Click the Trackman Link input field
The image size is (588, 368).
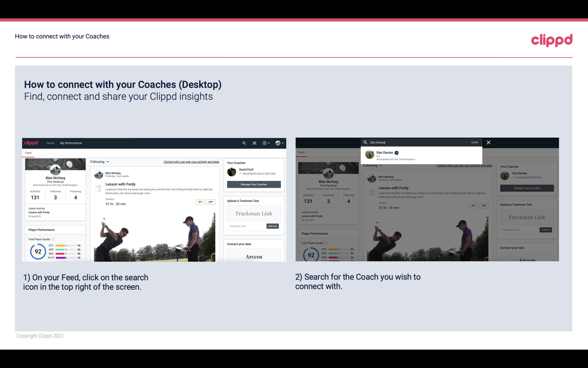(245, 226)
